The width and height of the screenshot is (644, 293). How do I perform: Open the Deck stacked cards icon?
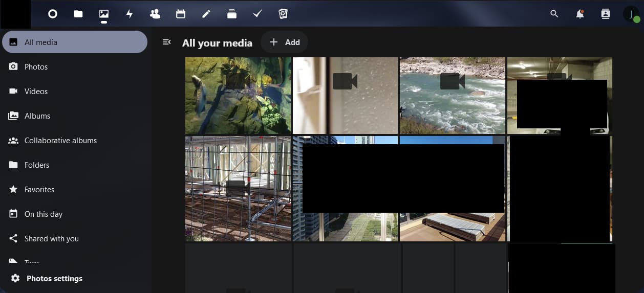232,14
